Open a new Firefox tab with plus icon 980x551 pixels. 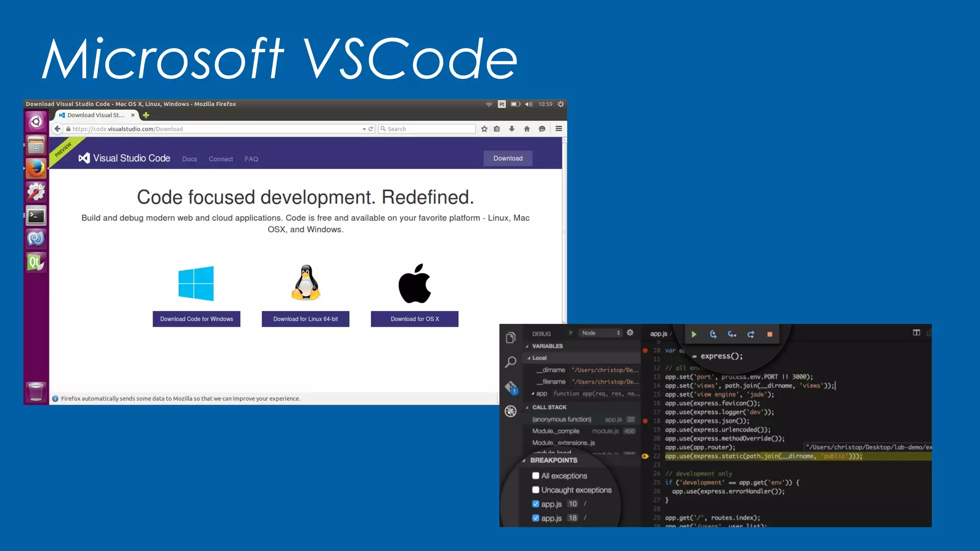[146, 115]
